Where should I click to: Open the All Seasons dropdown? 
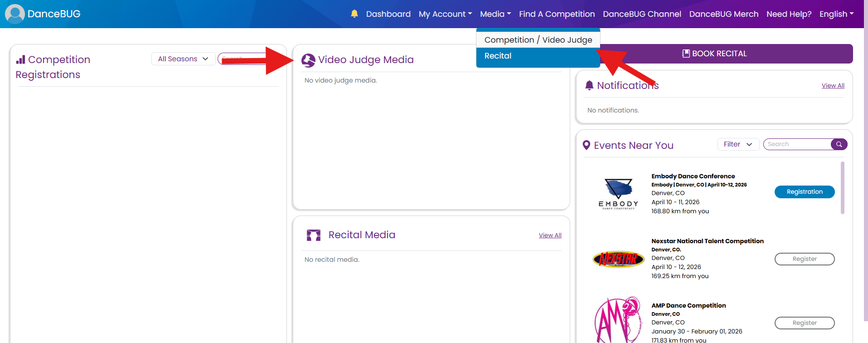(183, 59)
